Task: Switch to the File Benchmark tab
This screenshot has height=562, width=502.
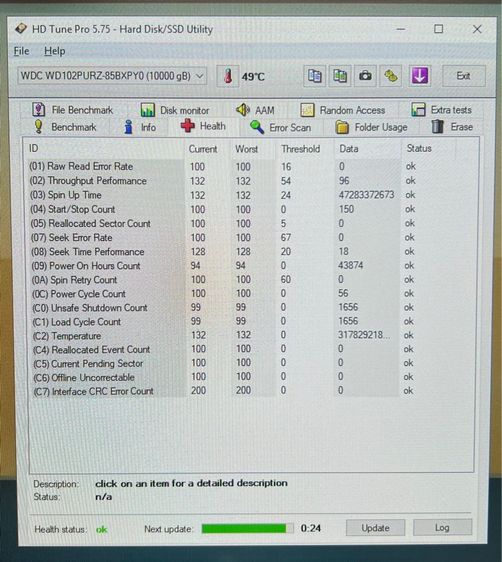Action: 73,110
